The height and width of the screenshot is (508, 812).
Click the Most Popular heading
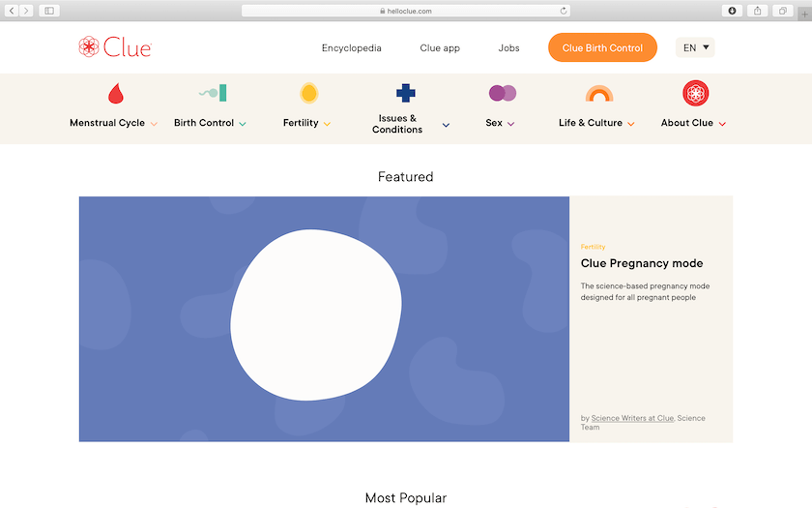tap(405, 498)
